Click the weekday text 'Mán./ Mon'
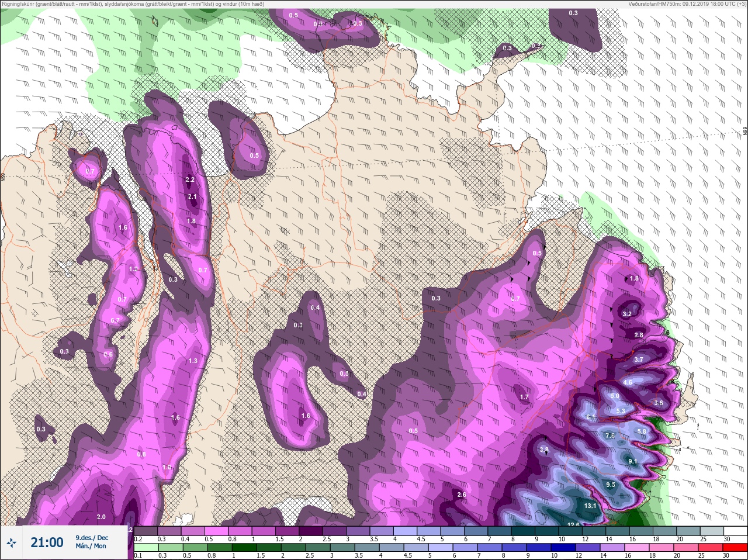 [91, 546]
